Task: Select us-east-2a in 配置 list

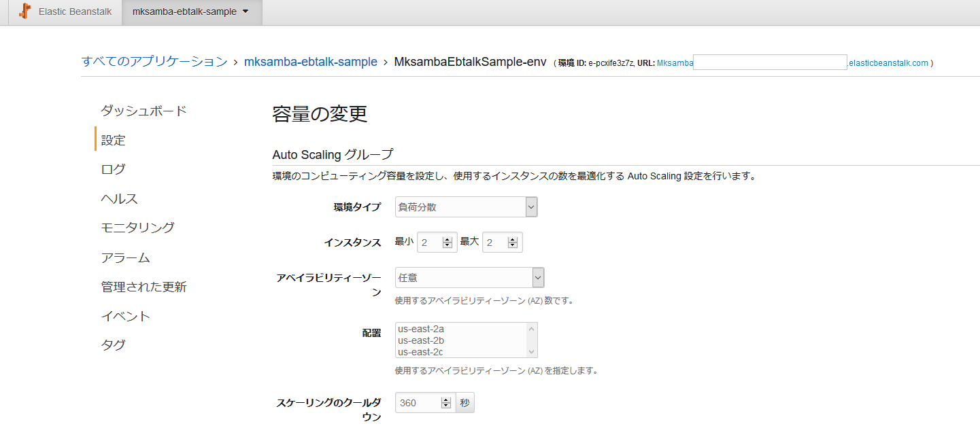Action: coord(421,329)
